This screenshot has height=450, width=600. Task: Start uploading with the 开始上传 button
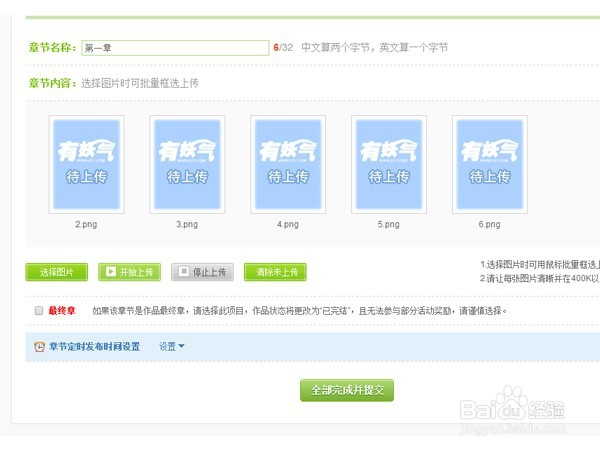[x=129, y=272]
